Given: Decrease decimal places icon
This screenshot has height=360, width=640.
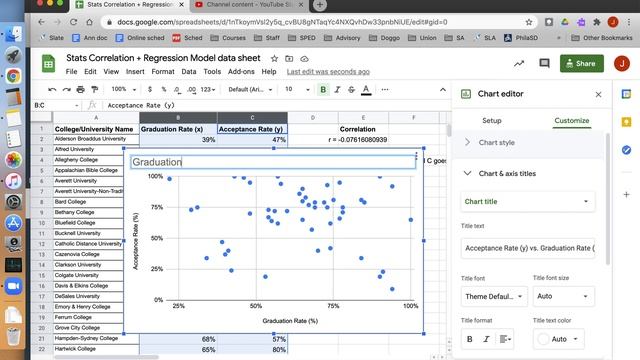Looking at the screenshot, I should [177, 89].
